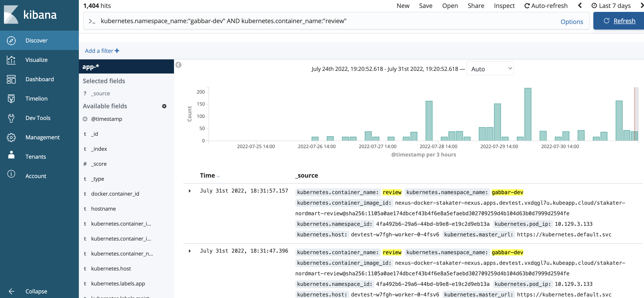644x298 pixels.
Task: Click the Add a filter link
Action: (102, 51)
